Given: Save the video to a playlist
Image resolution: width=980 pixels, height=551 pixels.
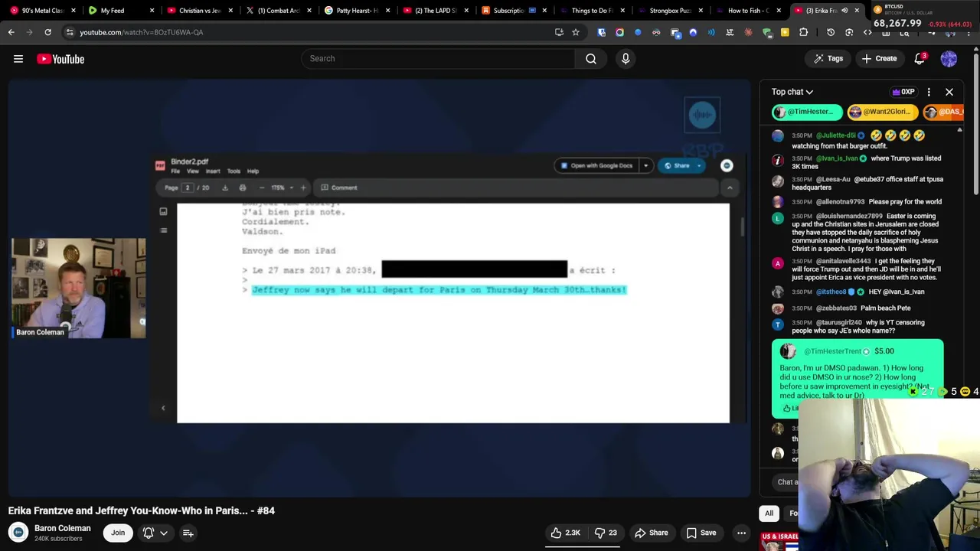Looking at the screenshot, I should point(701,533).
